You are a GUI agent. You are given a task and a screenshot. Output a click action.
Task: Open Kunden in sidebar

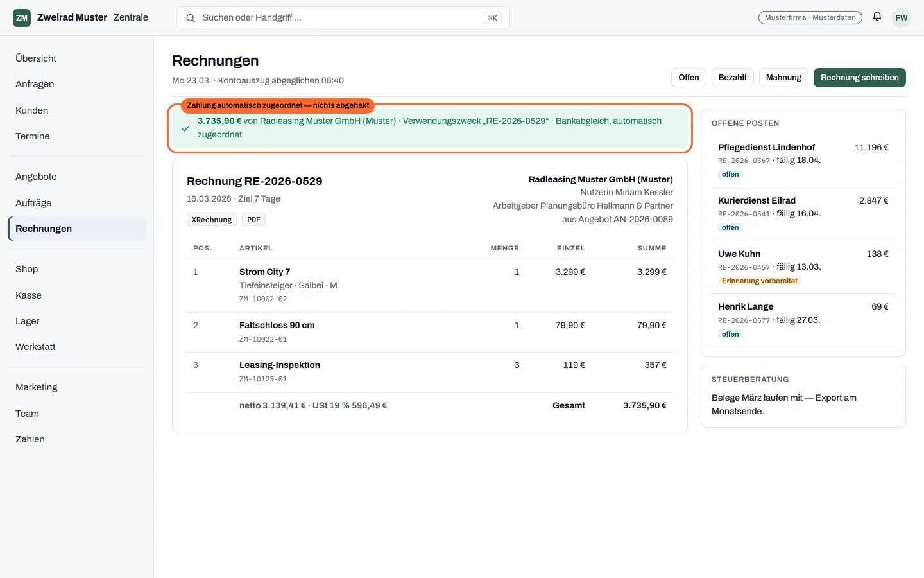coord(77,110)
